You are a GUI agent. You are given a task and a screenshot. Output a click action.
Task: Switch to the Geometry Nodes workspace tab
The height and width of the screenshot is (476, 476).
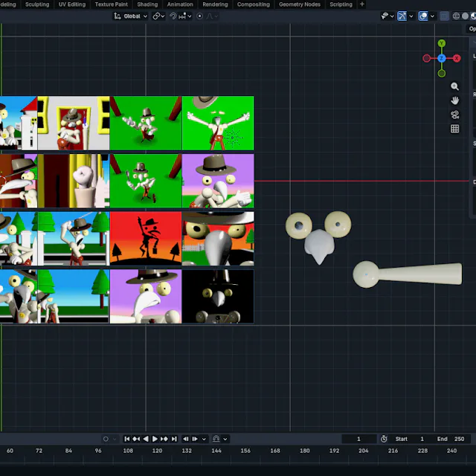point(300,4)
